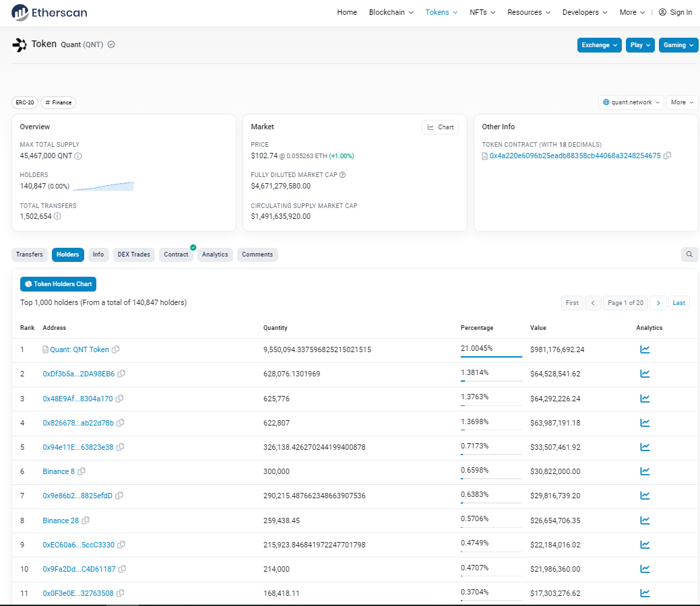This screenshot has width=700, height=606.
Task: Copy the token contract address
Action: pyautogui.click(x=668, y=156)
